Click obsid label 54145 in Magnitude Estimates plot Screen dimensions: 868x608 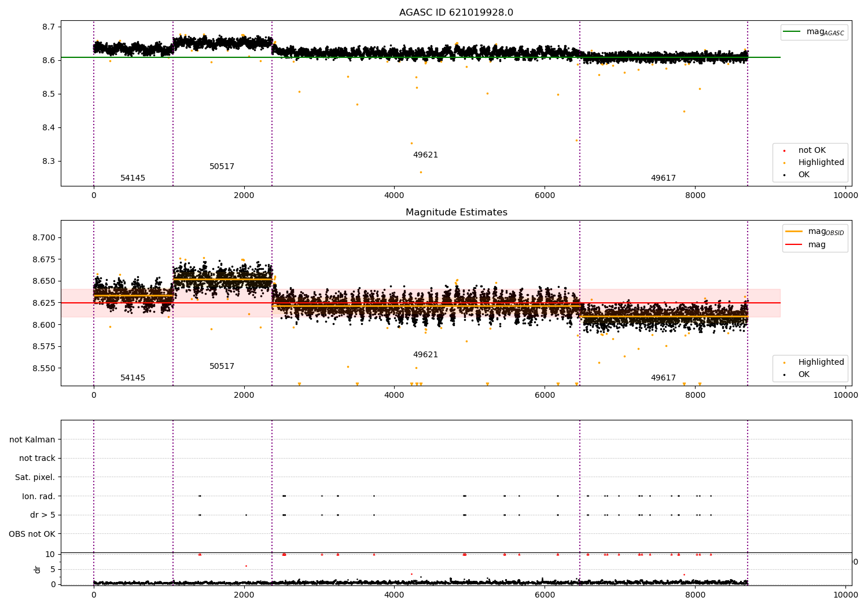point(133,378)
